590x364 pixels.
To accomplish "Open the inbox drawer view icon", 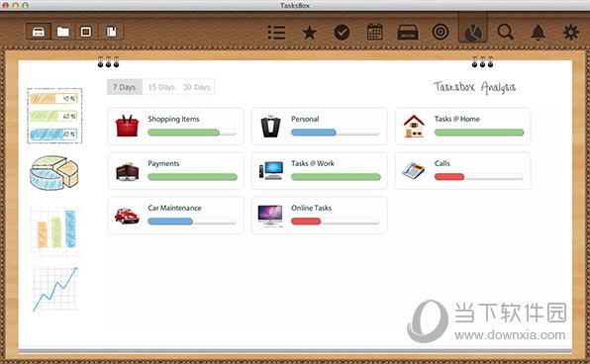I will [39, 32].
